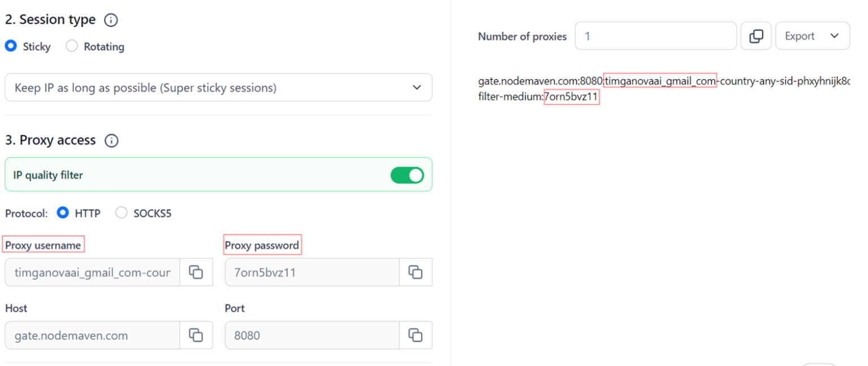Screen dimensions: 868x366
Task: Copy the proxy username using its copy icon
Action: tap(196, 272)
